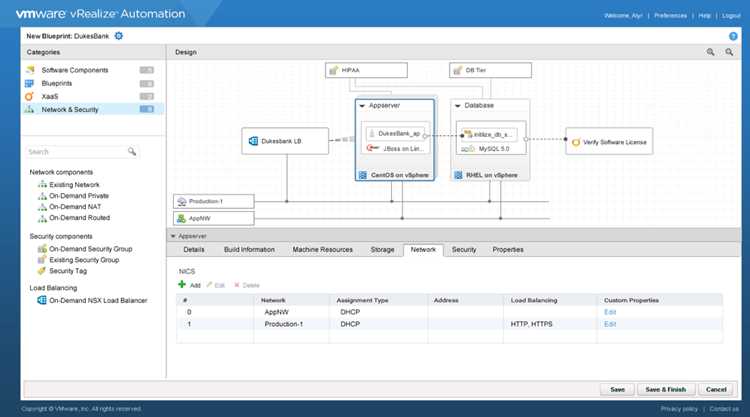Switch to the Storage tab
The image size is (750, 417).
(382, 250)
